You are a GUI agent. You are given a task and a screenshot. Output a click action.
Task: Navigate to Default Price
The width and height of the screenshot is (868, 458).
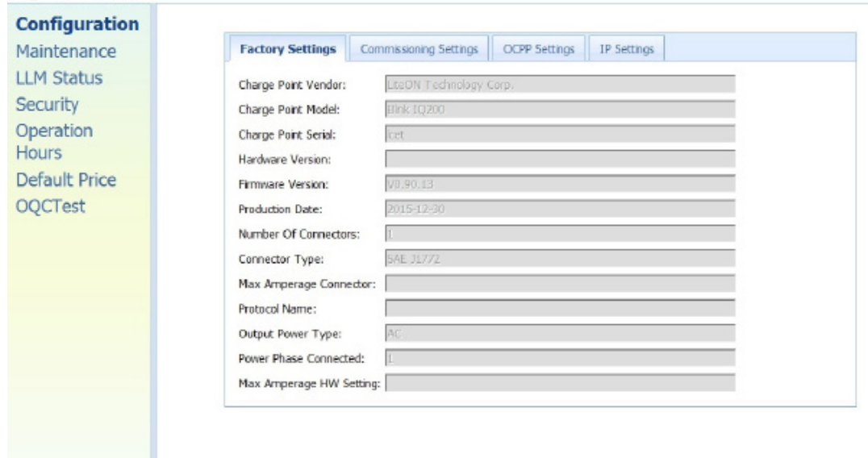pos(66,180)
